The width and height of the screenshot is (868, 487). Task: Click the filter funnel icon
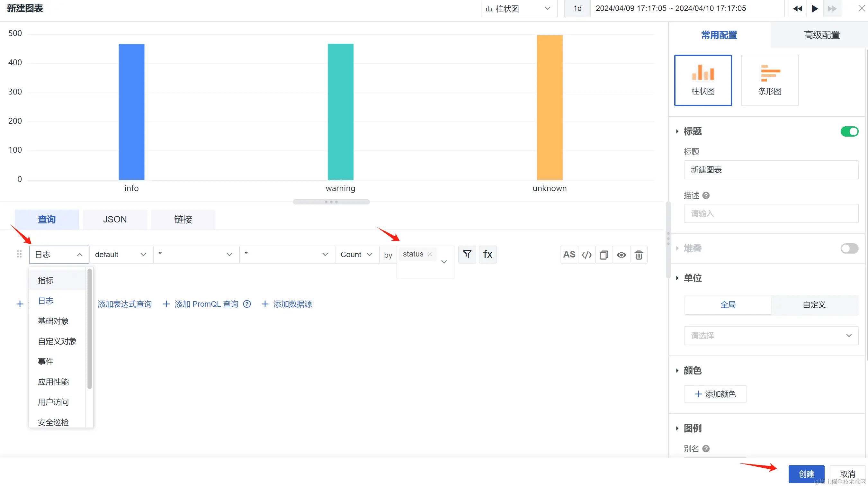[x=467, y=254]
